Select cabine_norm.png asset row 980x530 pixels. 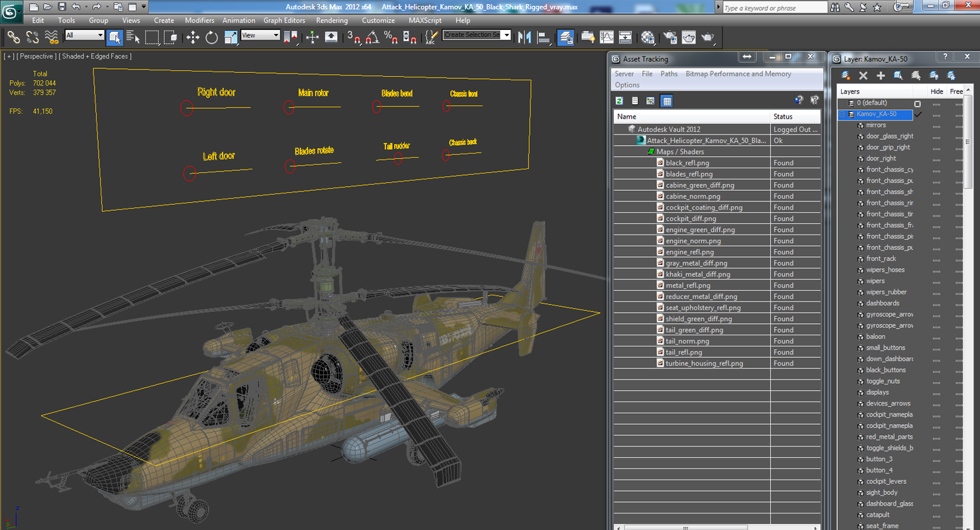click(x=717, y=197)
